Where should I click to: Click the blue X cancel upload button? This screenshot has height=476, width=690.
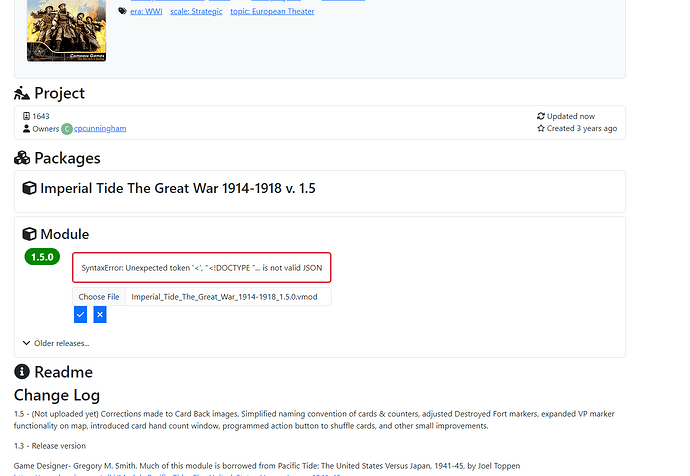[x=100, y=315]
